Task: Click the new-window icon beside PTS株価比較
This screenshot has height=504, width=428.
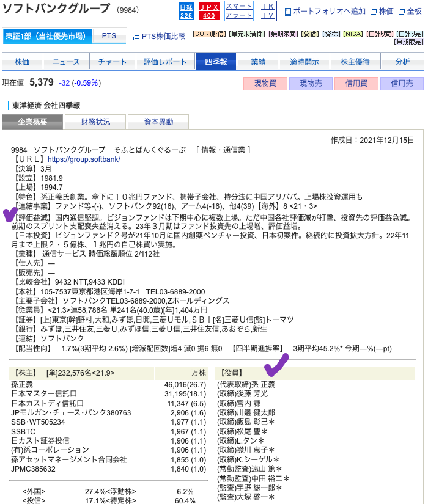Action: tap(136, 37)
